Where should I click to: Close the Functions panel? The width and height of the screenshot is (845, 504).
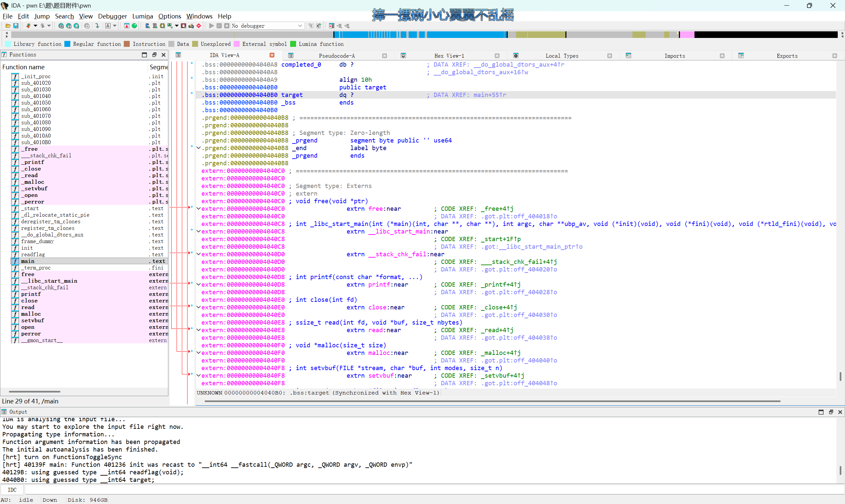pyautogui.click(x=163, y=55)
